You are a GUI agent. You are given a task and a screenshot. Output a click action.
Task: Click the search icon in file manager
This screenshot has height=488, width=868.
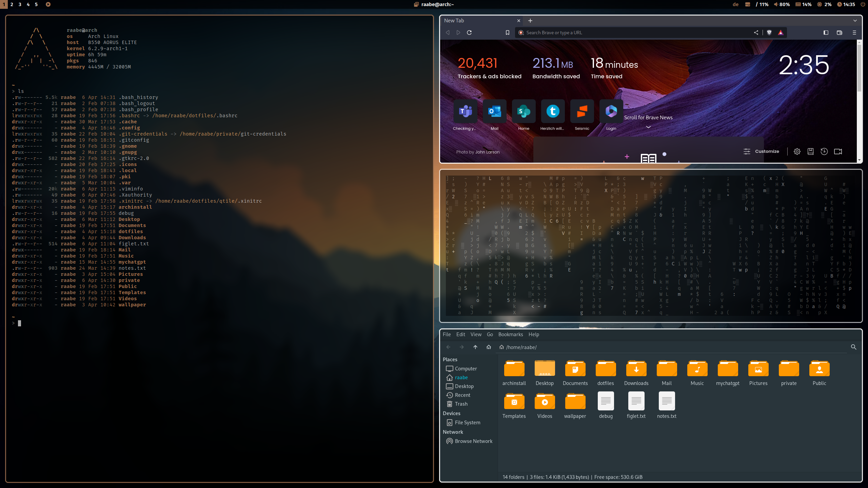tap(853, 347)
